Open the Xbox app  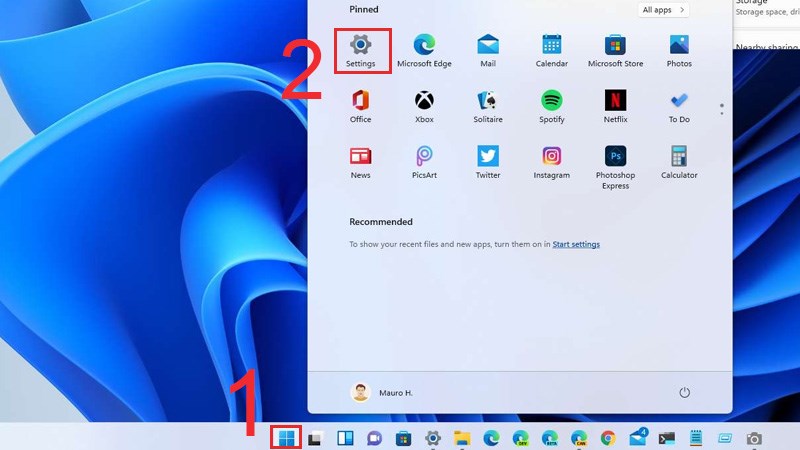(424, 107)
